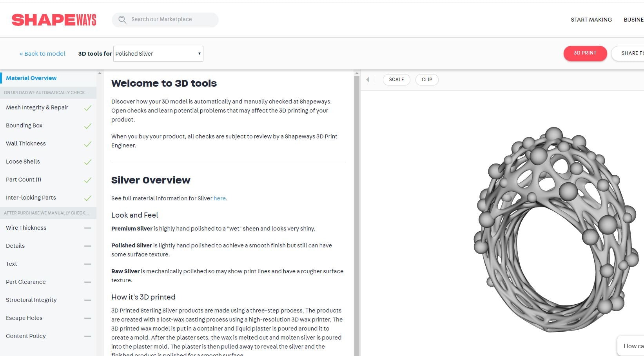The image size is (644, 356).
Task: Click the Text row dash indicator
Action: (x=87, y=264)
